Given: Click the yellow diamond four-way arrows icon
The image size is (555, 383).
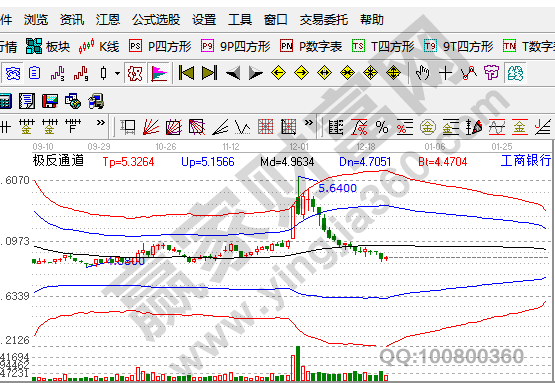Looking at the screenshot, I should point(394,73).
